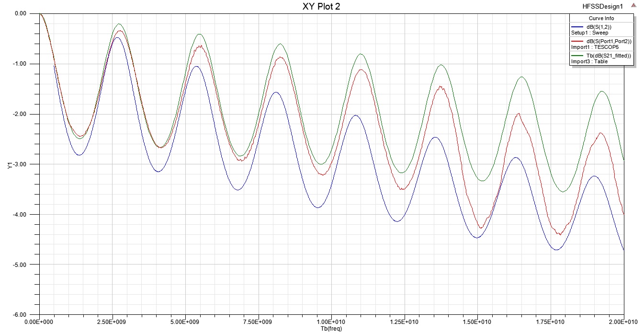Click the -6.00 y-axis tick value
Viewport: 644px width, 334px height.
pos(20,314)
